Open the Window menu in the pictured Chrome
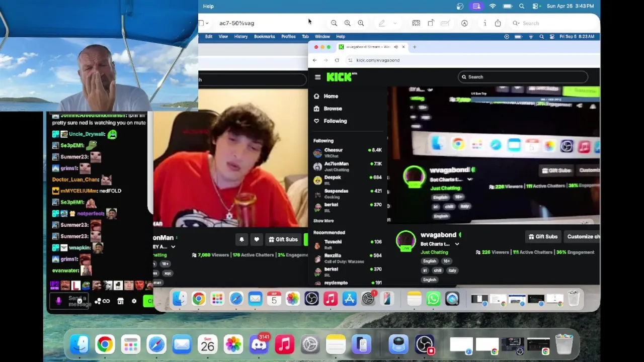 coord(322,37)
